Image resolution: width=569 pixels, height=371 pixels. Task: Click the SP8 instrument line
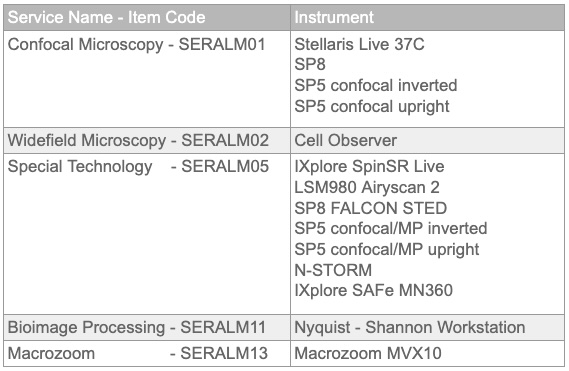click(310, 65)
